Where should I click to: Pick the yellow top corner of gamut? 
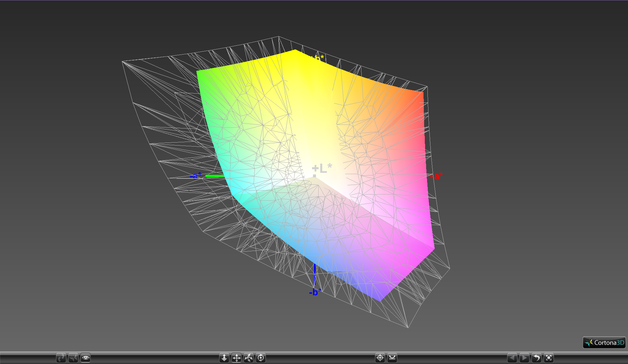(295, 50)
